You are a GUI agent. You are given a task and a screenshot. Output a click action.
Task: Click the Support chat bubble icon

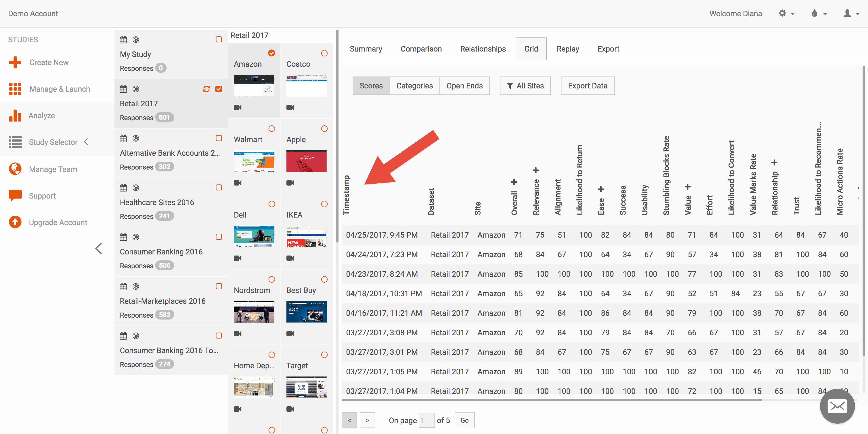[x=15, y=196]
